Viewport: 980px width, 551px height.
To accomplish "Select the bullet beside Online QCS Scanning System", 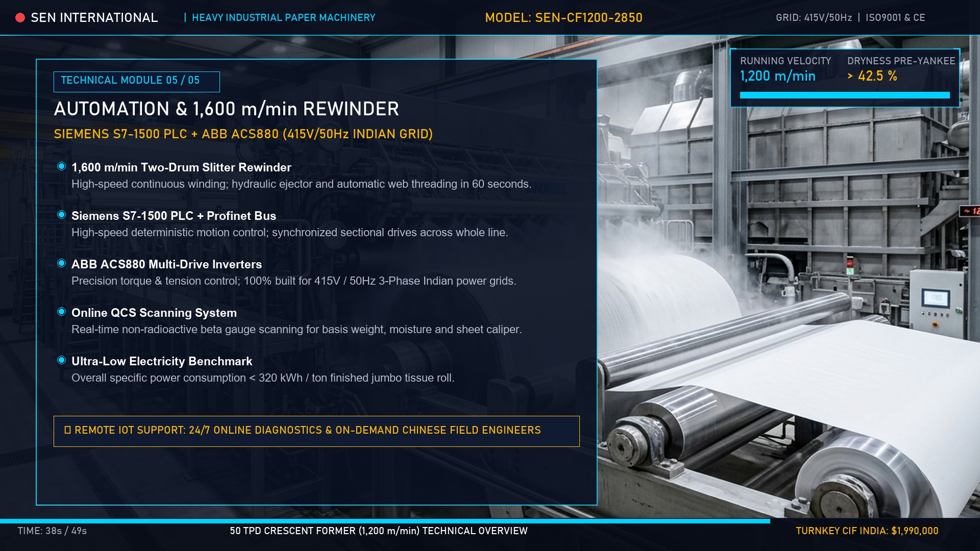I will [62, 312].
